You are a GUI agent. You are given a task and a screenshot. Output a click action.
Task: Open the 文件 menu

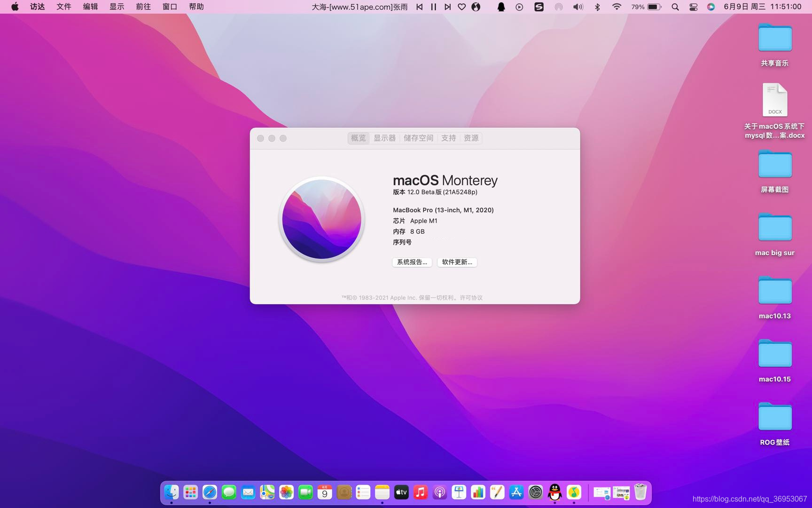point(64,7)
